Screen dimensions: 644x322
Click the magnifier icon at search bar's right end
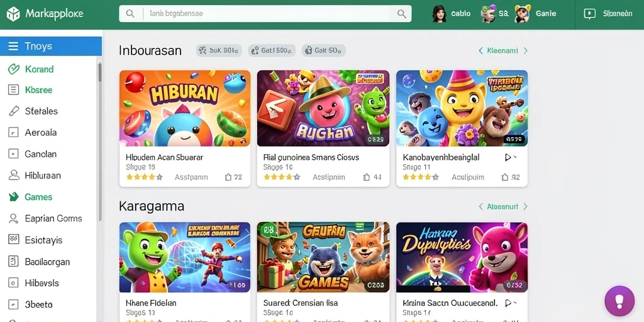(402, 14)
